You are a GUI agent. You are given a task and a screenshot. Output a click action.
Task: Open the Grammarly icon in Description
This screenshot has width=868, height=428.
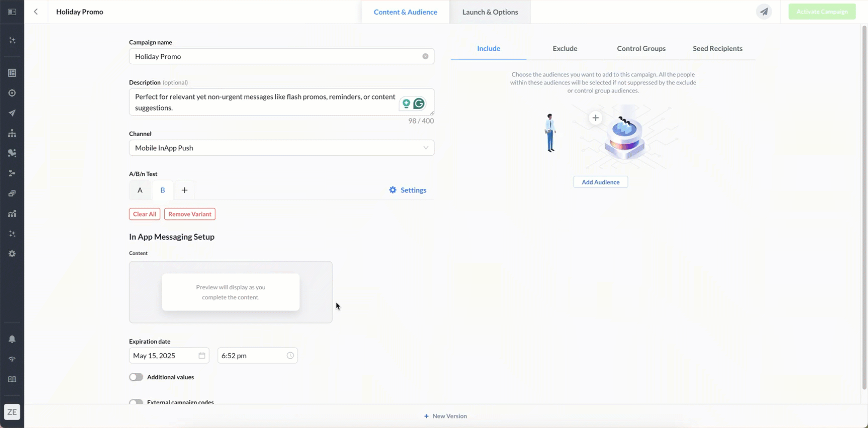point(419,103)
